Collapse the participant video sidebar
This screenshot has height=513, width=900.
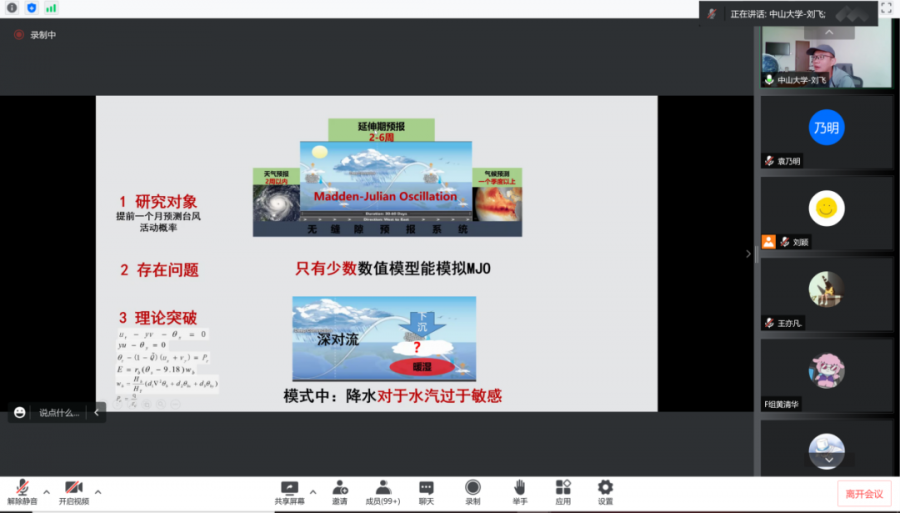pos(747,254)
